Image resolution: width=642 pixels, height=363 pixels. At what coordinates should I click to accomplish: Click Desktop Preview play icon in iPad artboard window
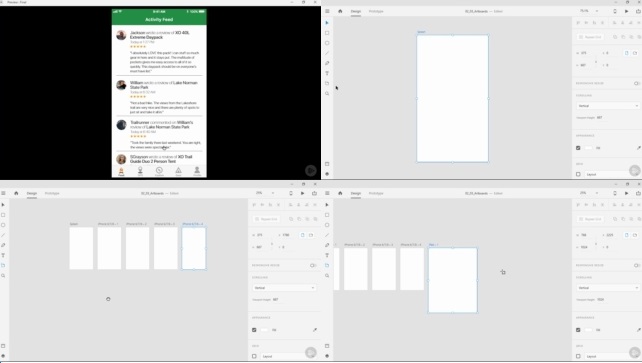626,193
